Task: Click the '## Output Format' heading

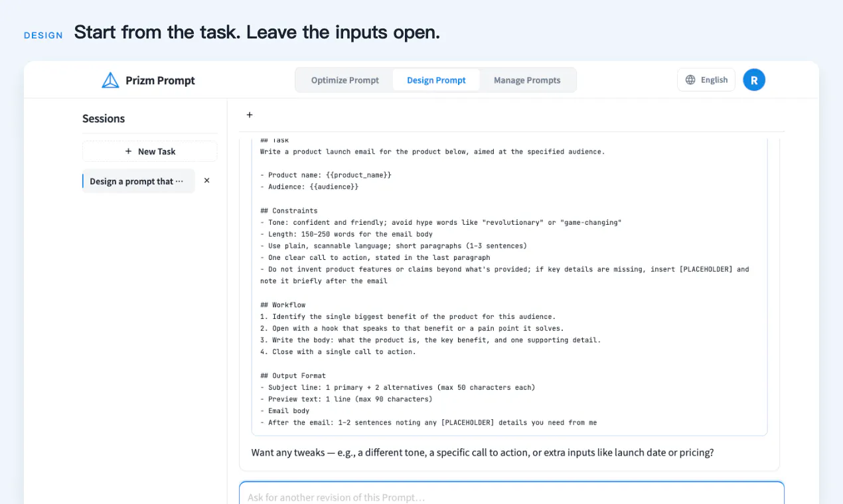Action: pos(293,375)
